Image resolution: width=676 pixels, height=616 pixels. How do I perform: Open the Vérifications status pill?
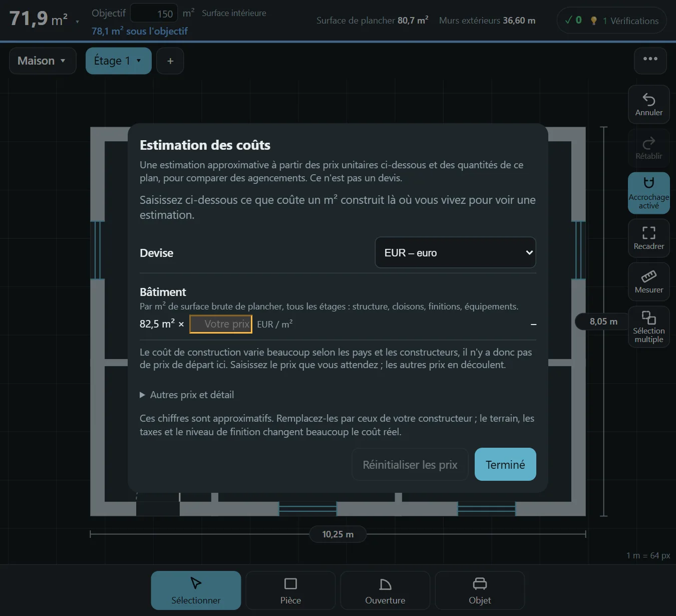coord(611,21)
